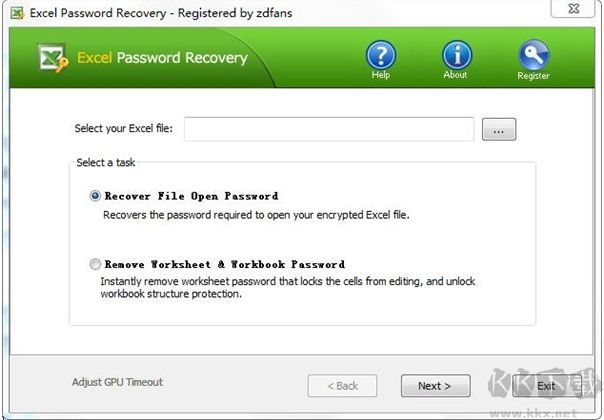Click the 'Register' text label
This screenshot has height=420, width=604.
click(x=533, y=75)
